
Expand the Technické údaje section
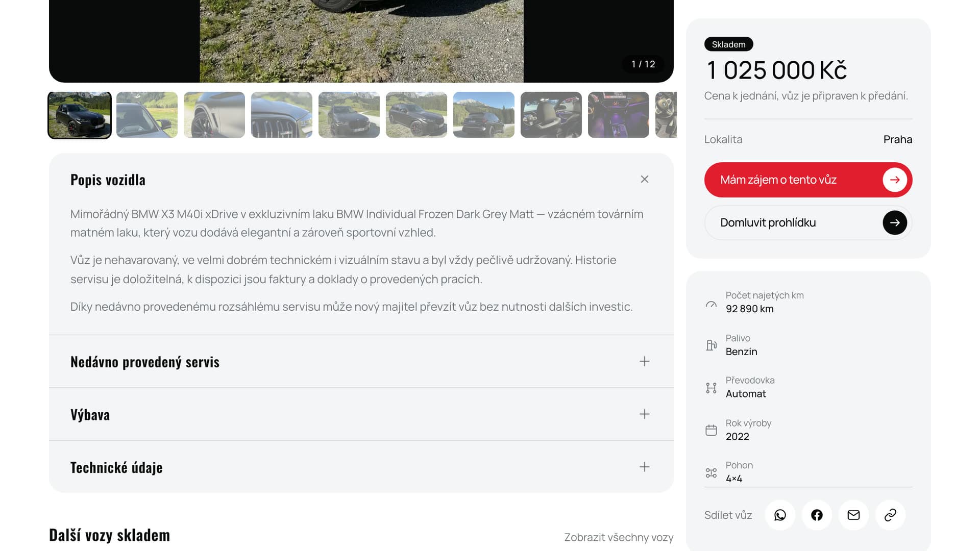pos(645,467)
